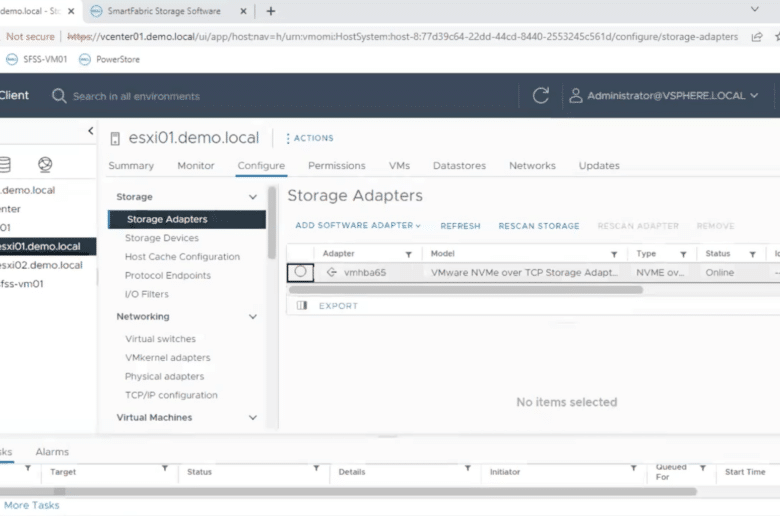This screenshot has width=780, height=516.
Task: Close the SmartFabric Storage Software tab
Action: [243, 11]
